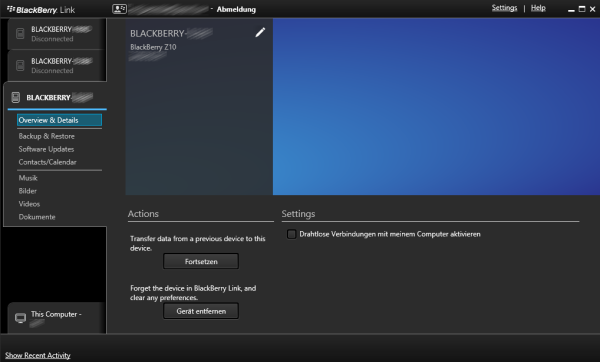Click the This Computer monitor icon
This screenshot has height=362, width=600.
(20, 318)
